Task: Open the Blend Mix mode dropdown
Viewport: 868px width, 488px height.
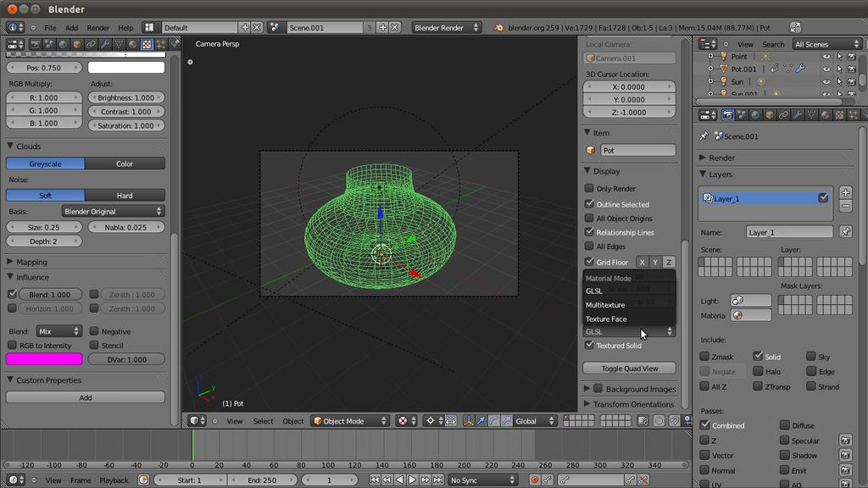Action: (59, 331)
